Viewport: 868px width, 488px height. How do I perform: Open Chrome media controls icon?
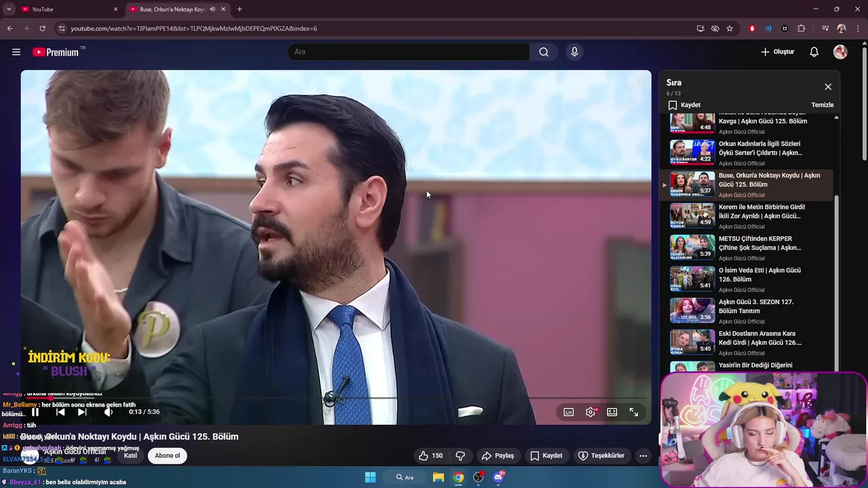point(825,28)
